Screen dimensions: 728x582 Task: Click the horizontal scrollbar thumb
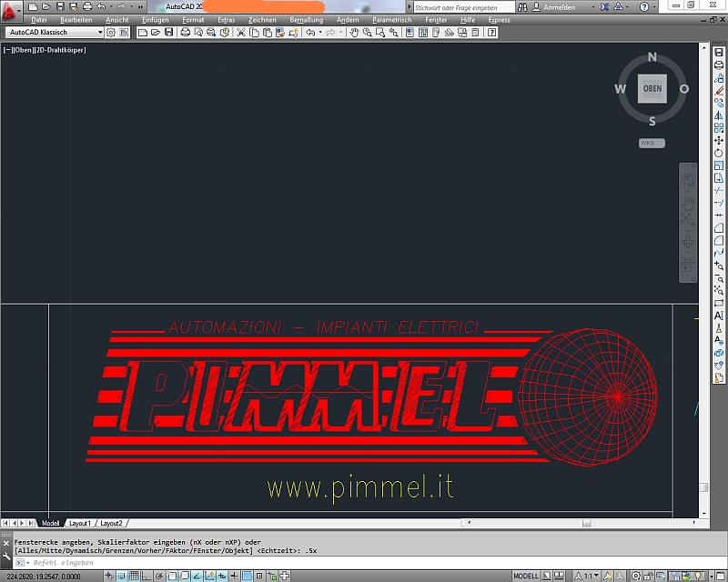[x=587, y=523]
